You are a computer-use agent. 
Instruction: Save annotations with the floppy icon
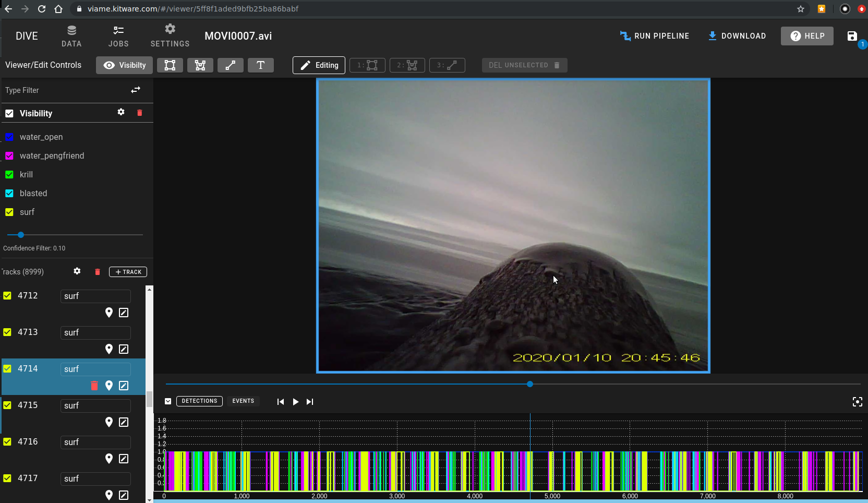coord(852,36)
